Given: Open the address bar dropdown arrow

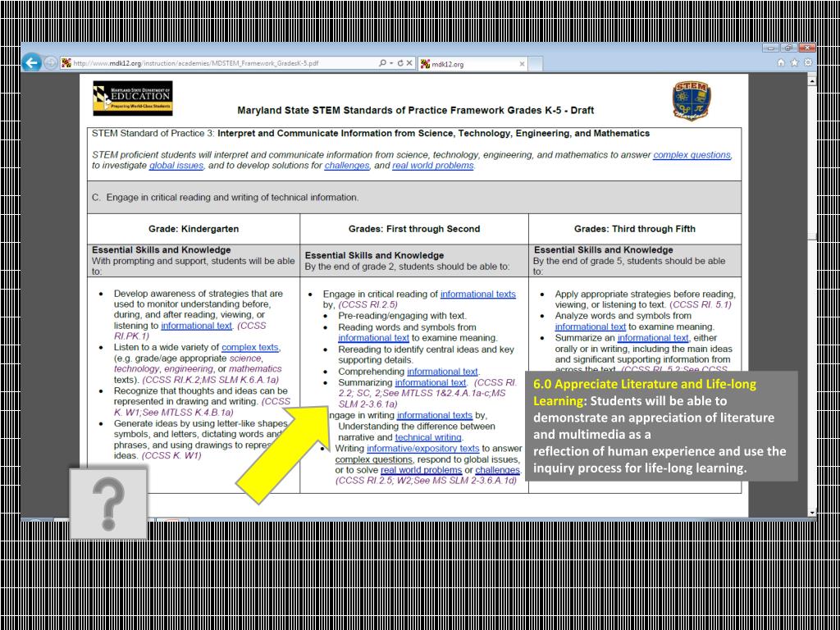Looking at the screenshot, I should click(x=391, y=63).
